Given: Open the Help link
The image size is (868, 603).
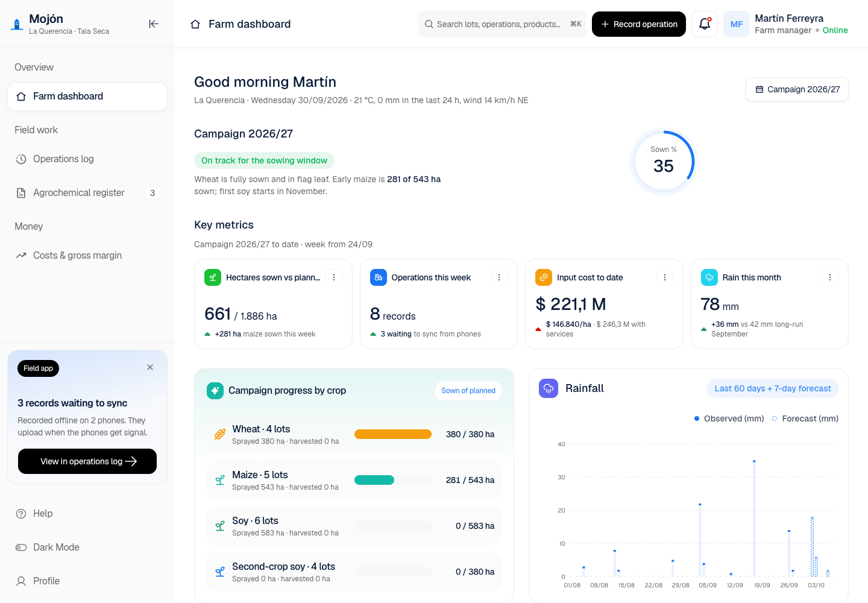Looking at the screenshot, I should coord(87,514).
